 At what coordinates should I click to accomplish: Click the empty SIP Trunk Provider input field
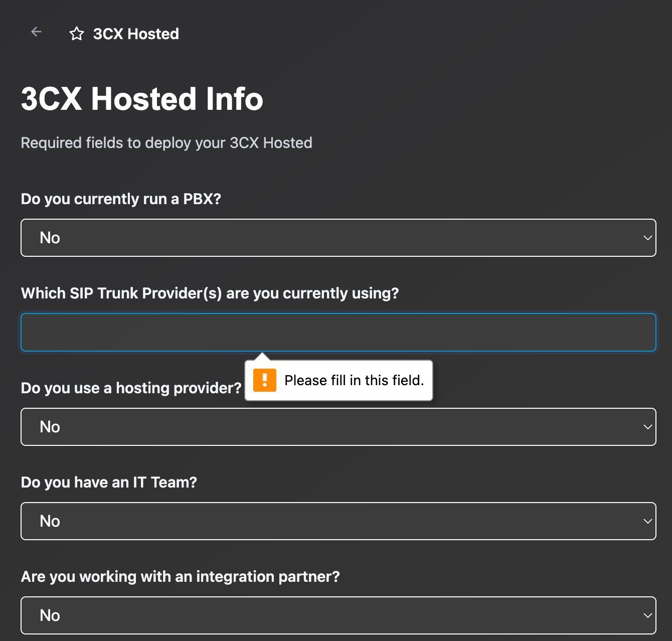pos(338,332)
